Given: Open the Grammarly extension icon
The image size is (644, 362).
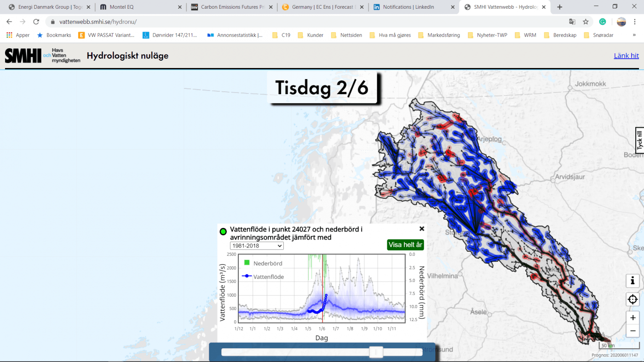Looking at the screenshot, I should [603, 22].
